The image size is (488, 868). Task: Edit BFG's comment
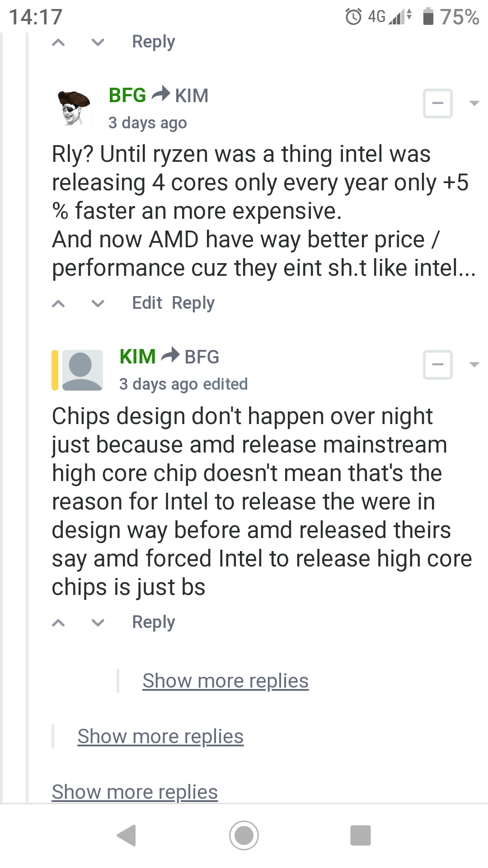pyautogui.click(x=147, y=303)
